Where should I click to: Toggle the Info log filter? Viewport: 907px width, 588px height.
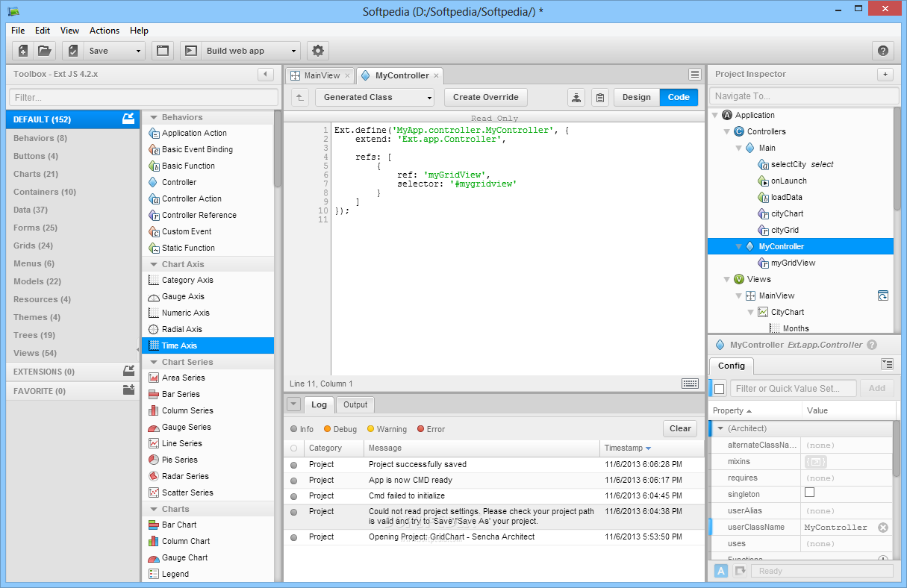point(302,429)
